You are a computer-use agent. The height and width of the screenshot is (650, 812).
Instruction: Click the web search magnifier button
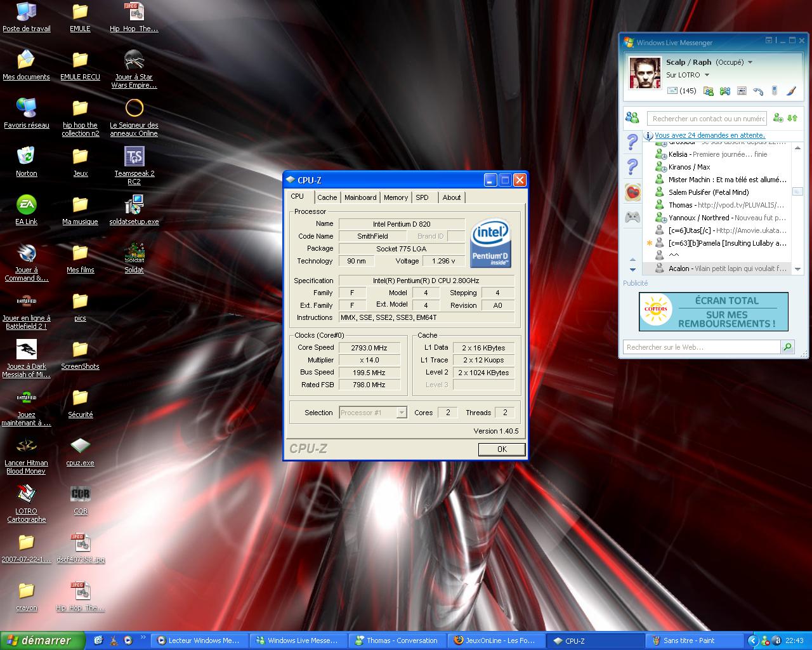click(x=787, y=347)
